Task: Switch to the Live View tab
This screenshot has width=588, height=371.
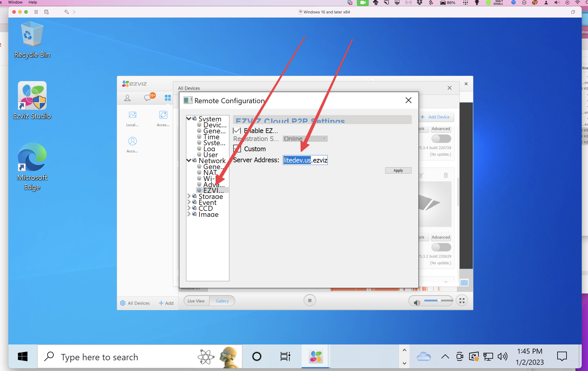Action: tap(196, 301)
